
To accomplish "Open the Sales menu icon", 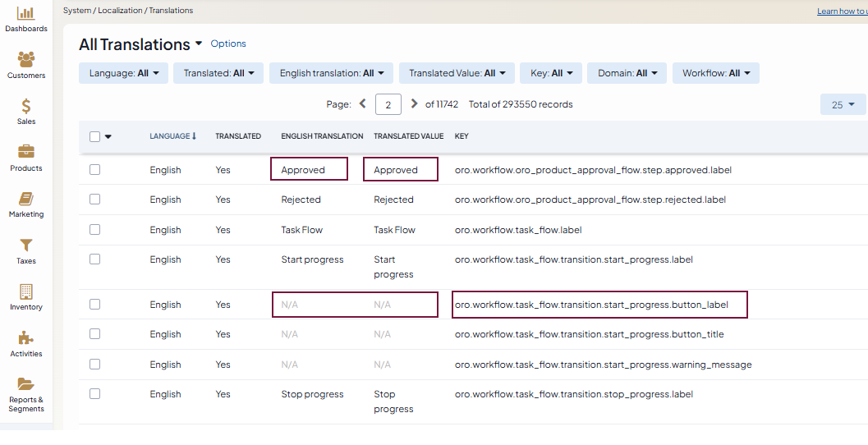I will 26,107.
